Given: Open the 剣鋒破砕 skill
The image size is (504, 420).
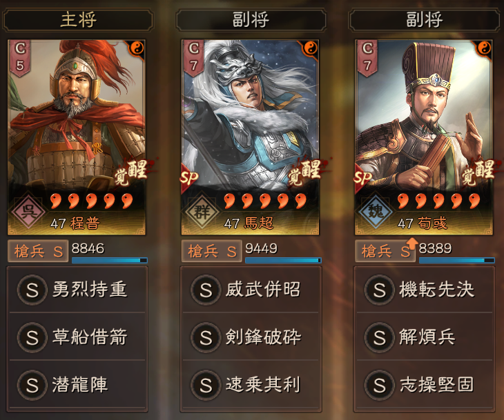Looking at the screenshot, I should pos(251,337).
